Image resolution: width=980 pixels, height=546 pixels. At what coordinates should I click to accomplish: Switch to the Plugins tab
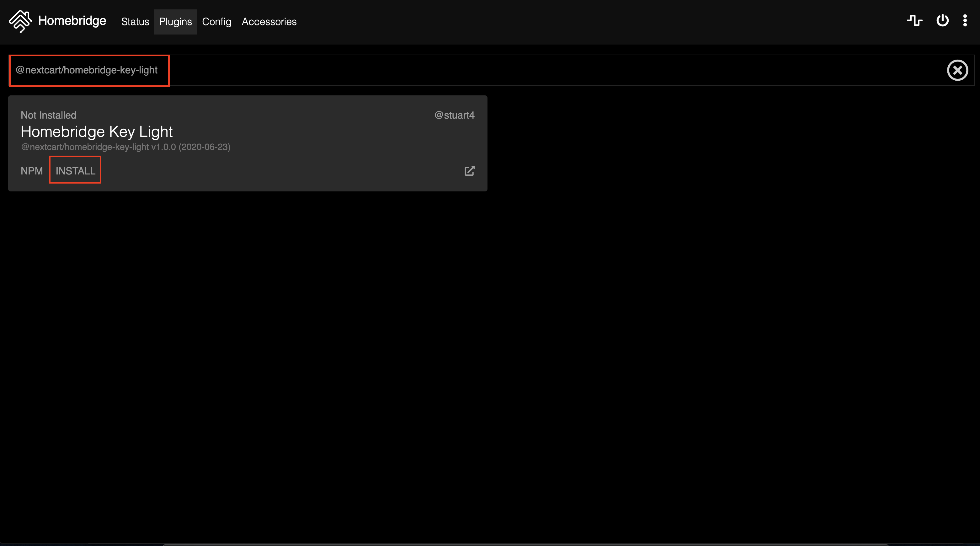click(x=175, y=22)
